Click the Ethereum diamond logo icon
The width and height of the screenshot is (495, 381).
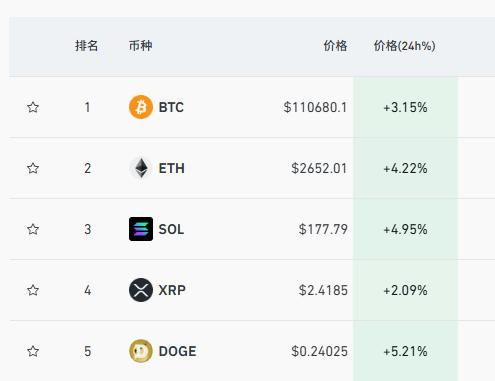141,168
